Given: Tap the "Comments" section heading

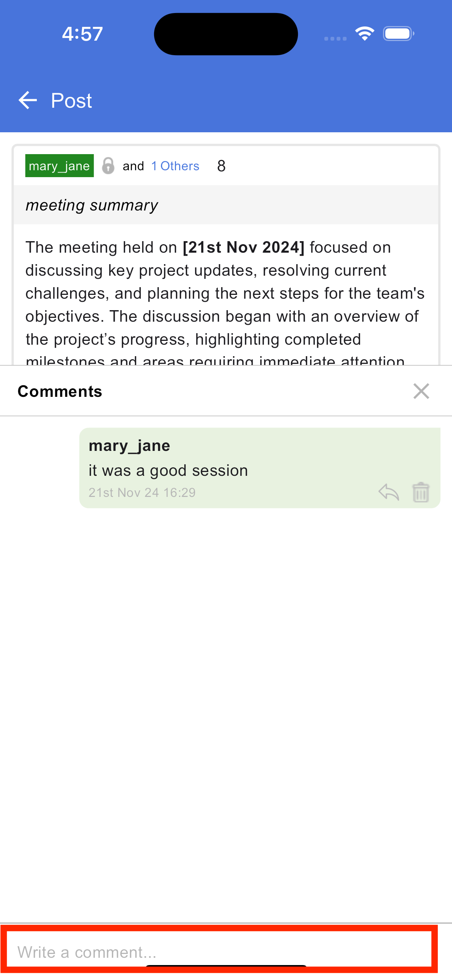Looking at the screenshot, I should 60,391.
